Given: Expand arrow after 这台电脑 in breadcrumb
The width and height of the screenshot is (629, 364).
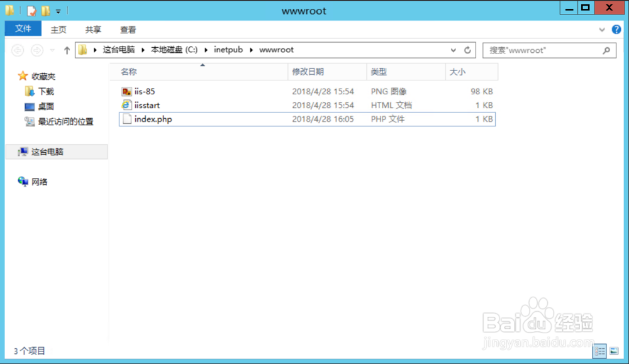Looking at the screenshot, I should point(143,50).
